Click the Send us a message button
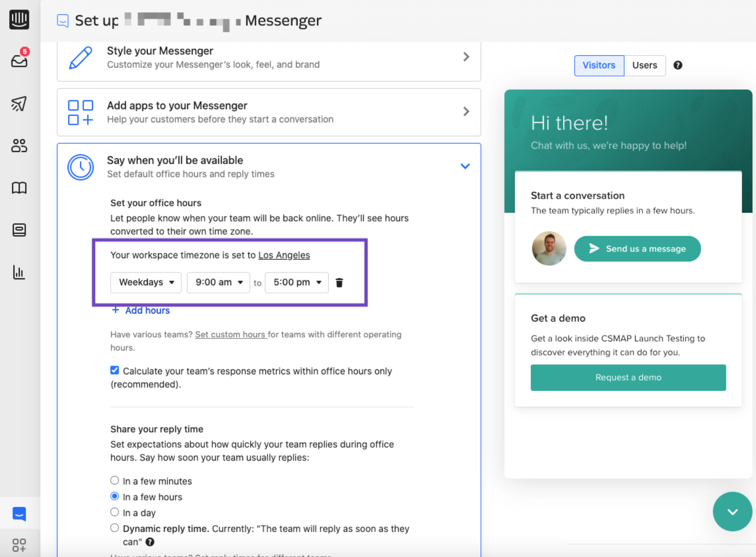Screen dimensions: 756x557 coord(637,249)
